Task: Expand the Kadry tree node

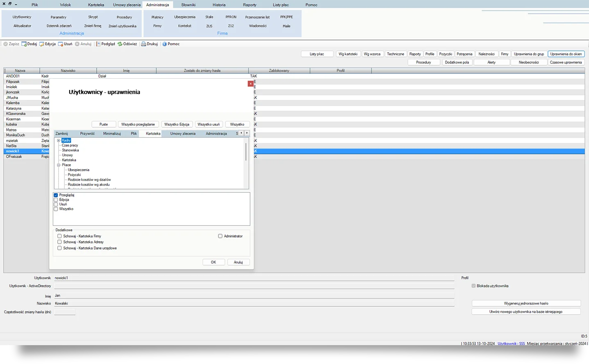Action: click(x=59, y=140)
